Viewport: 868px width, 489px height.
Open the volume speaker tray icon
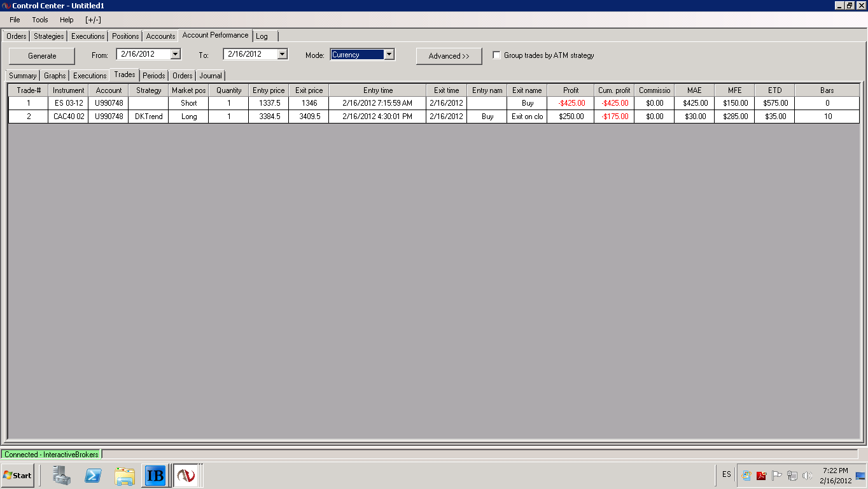coord(808,475)
